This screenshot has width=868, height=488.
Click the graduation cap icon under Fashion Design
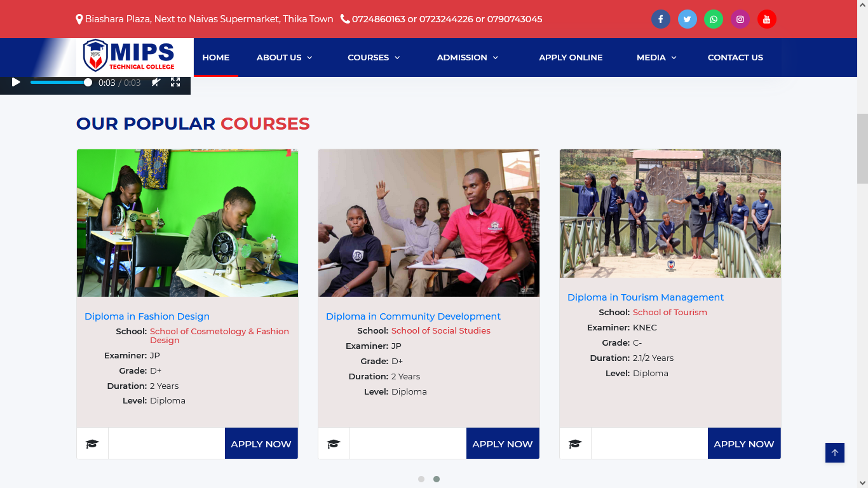coord(93,444)
